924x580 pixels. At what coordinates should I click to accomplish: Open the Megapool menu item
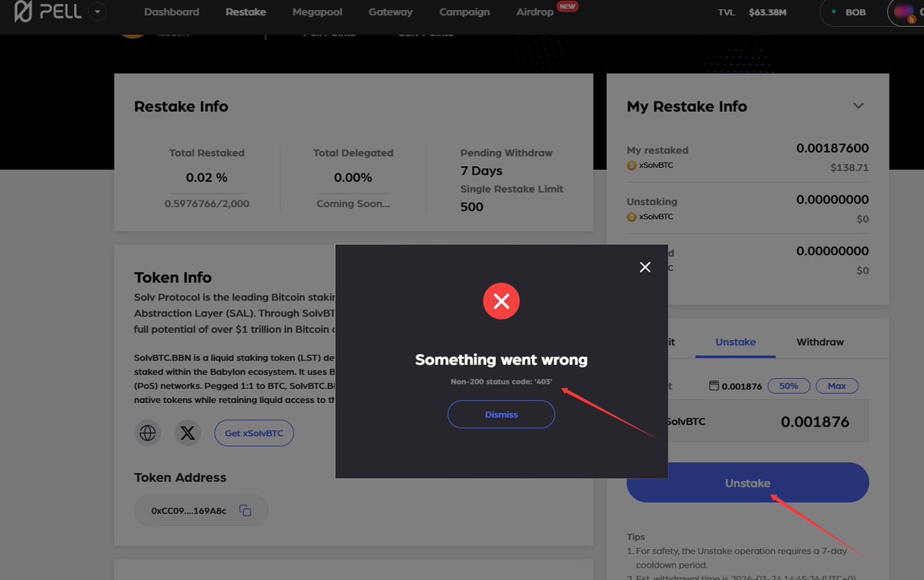pos(317,12)
